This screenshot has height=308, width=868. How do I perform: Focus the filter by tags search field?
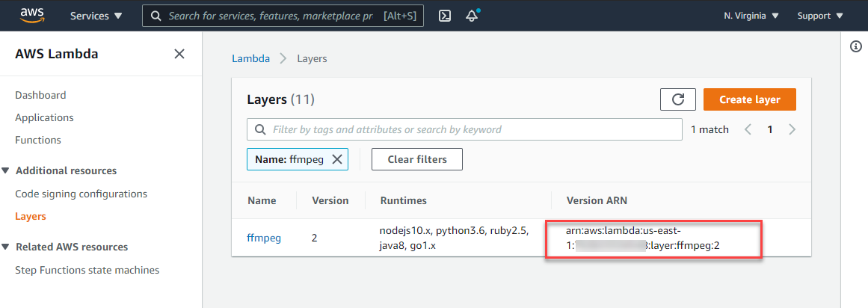point(464,129)
